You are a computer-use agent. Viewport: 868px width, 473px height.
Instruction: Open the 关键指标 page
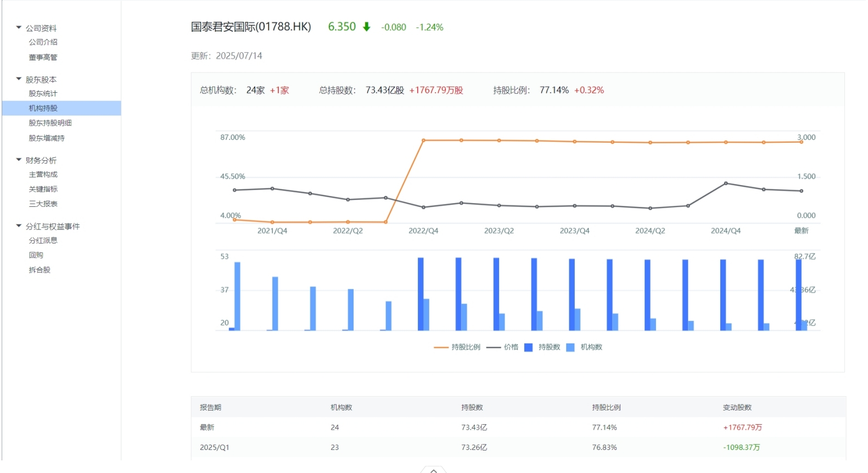point(43,189)
